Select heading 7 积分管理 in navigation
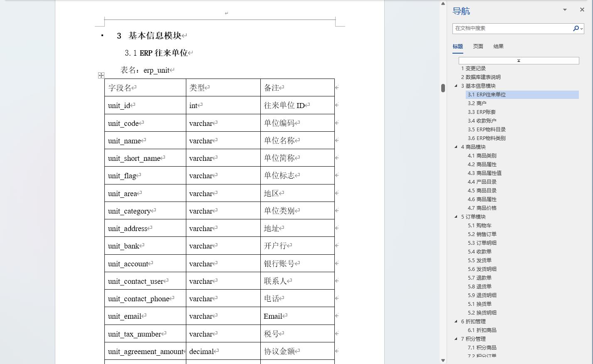The width and height of the screenshot is (593, 364). [x=473, y=339]
